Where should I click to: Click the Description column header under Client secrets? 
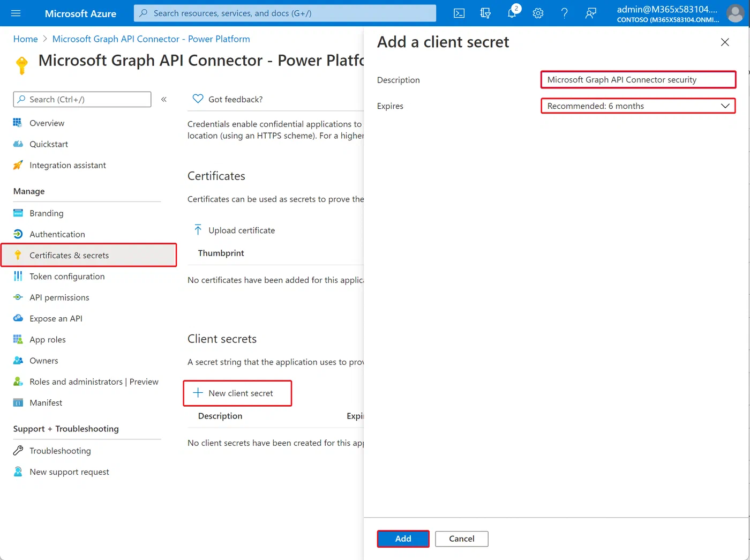(x=220, y=416)
